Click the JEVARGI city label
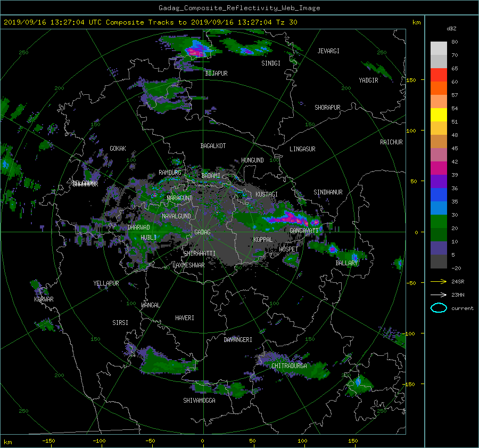The width and height of the screenshot is (479, 448). [328, 51]
